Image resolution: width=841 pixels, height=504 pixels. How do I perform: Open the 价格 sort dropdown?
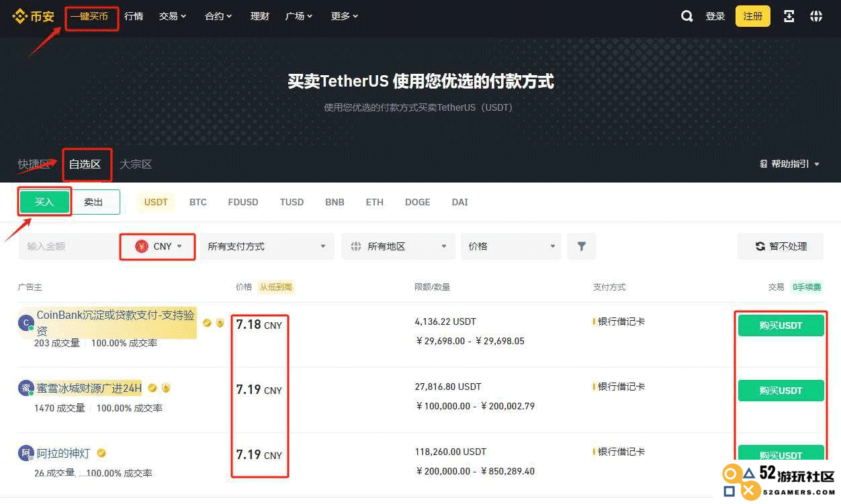pos(511,246)
